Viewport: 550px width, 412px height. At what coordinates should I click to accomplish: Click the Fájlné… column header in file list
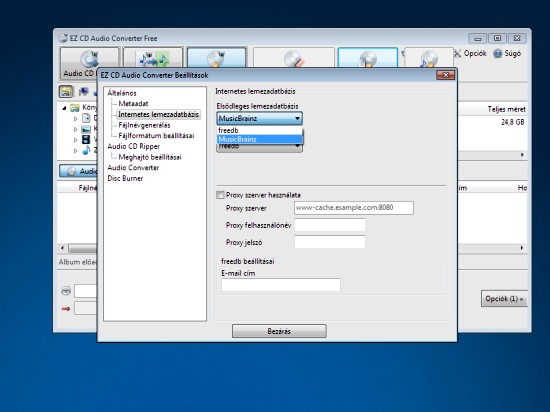88,188
